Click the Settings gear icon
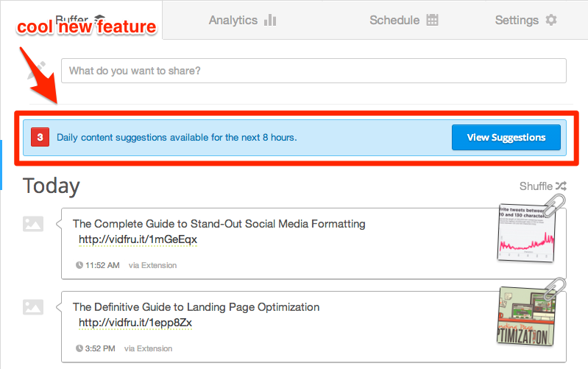This screenshot has height=369, width=588. pyautogui.click(x=551, y=20)
